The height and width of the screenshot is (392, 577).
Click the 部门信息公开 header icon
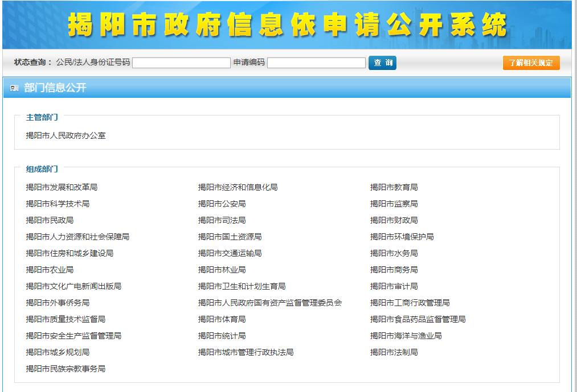[x=14, y=88]
